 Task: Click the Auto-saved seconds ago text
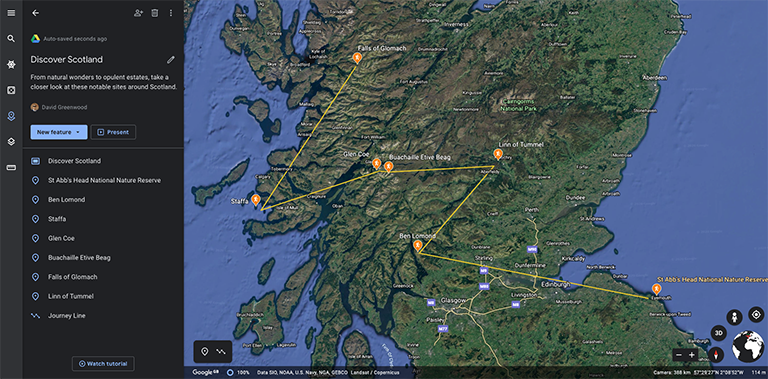75,39
